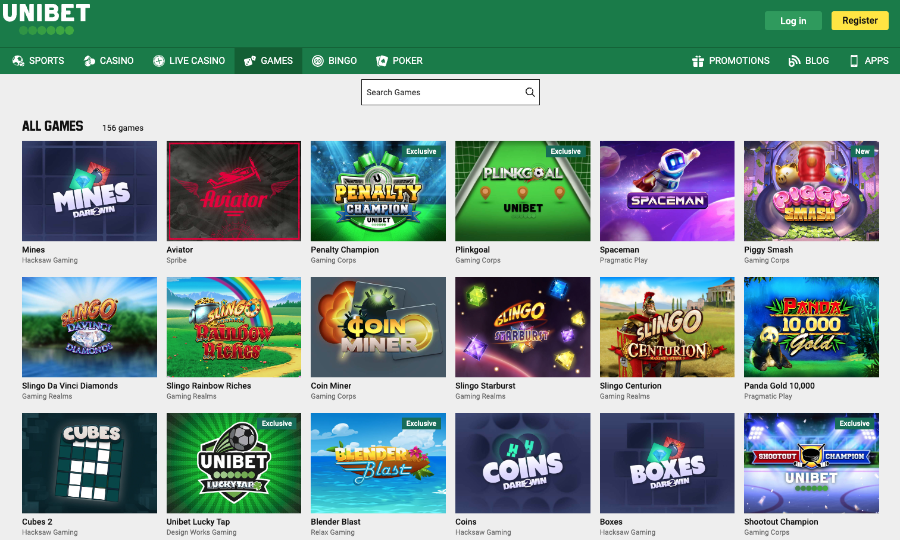Open the Coin Miner game thumbnail
Viewport: 900px width, 540px height.
[x=378, y=327]
